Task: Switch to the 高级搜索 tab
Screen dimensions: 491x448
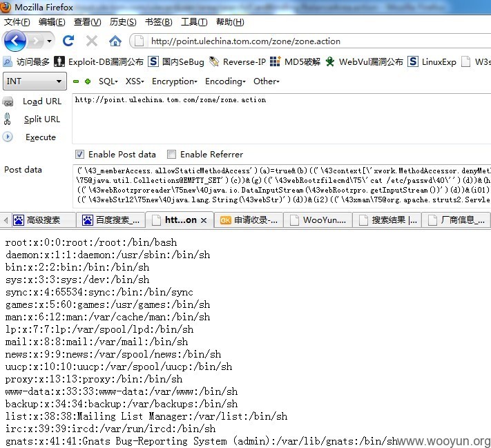Action: tap(44, 220)
